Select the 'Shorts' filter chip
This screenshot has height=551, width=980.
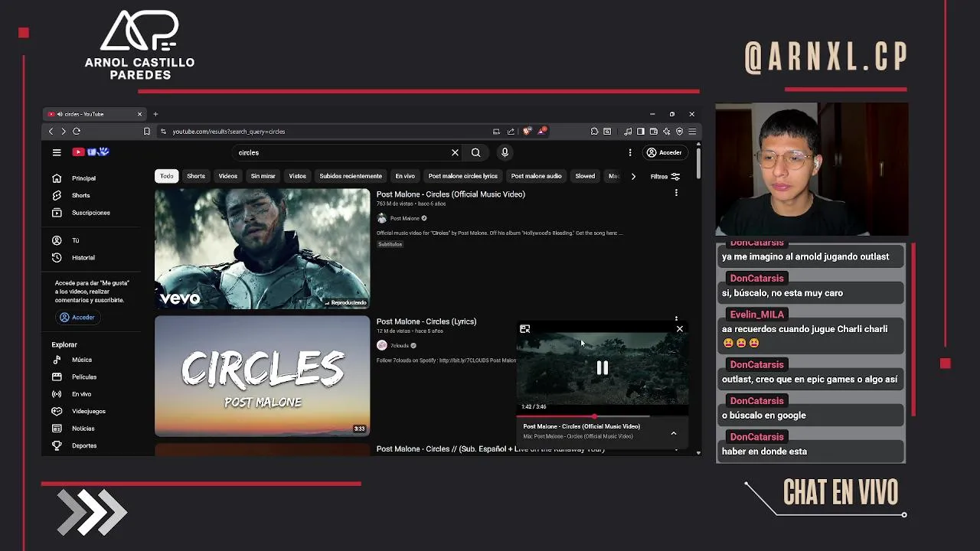[196, 176]
